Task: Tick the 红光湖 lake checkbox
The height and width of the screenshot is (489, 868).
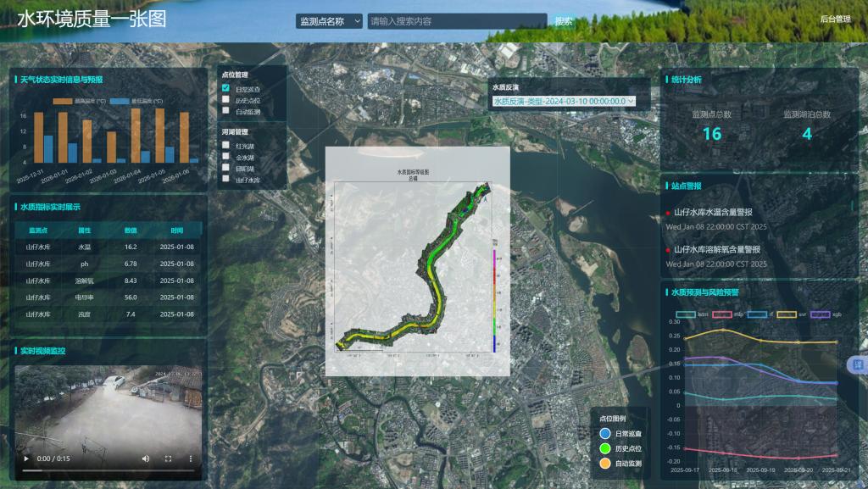Action: 225,146
